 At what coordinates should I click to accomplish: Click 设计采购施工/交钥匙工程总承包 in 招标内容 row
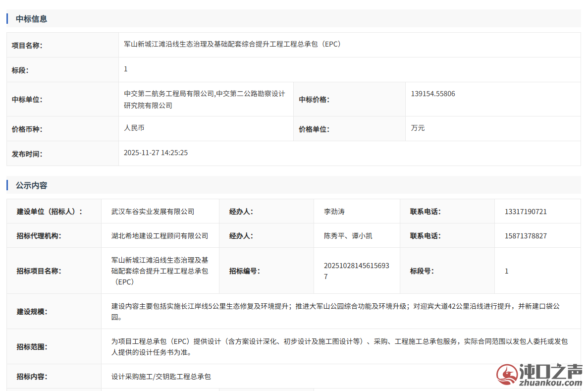[161, 377]
